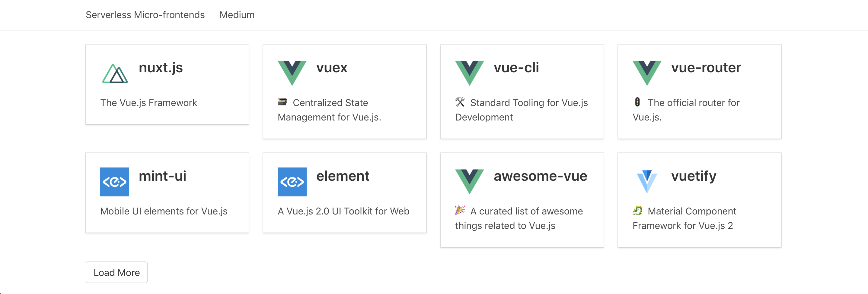The height and width of the screenshot is (294, 868).
Task: Click the Vue logo on vue-cli card
Action: [x=469, y=73]
